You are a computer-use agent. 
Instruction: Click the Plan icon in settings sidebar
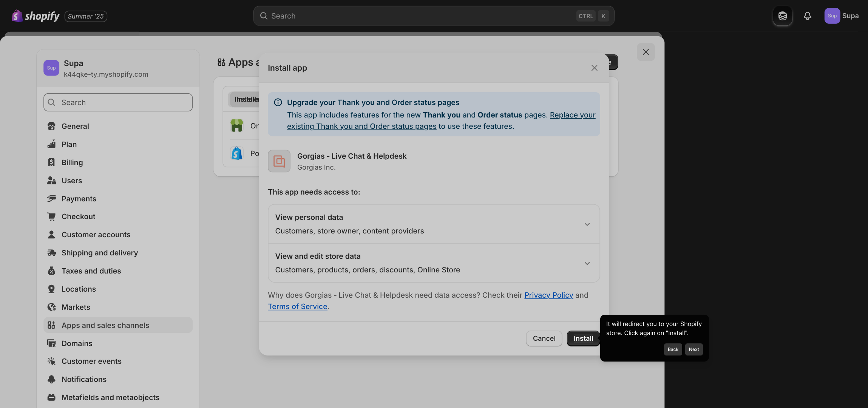point(51,144)
